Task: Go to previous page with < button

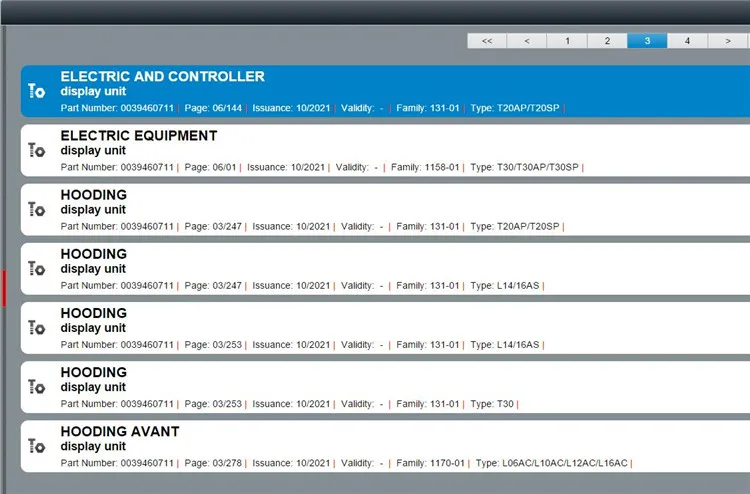Action: [x=527, y=41]
